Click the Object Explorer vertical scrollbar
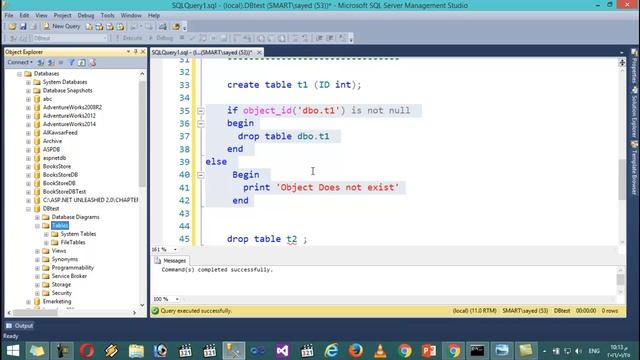Viewport: 640px width, 360px height. pos(142,133)
